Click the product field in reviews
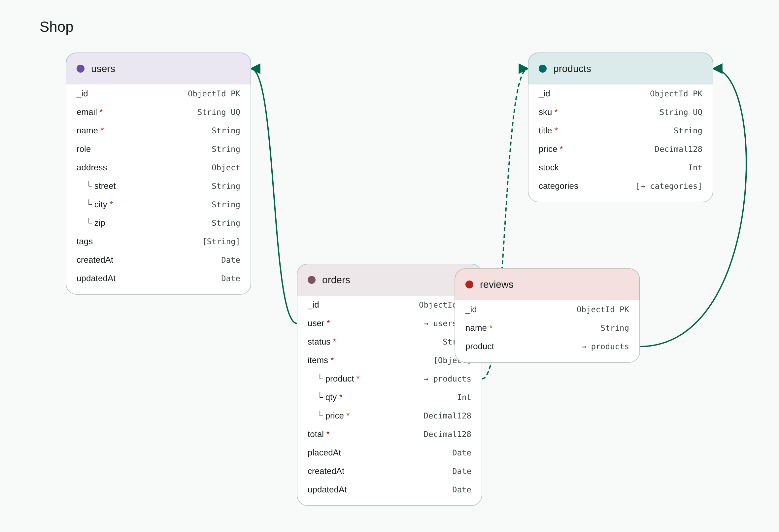 547,346
